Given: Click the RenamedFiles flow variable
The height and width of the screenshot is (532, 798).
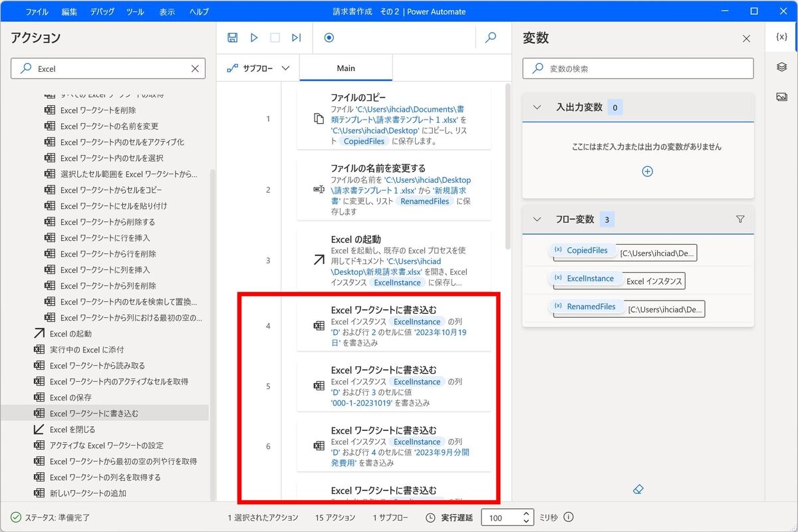Looking at the screenshot, I should pyautogui.click(x=586, y=307).
